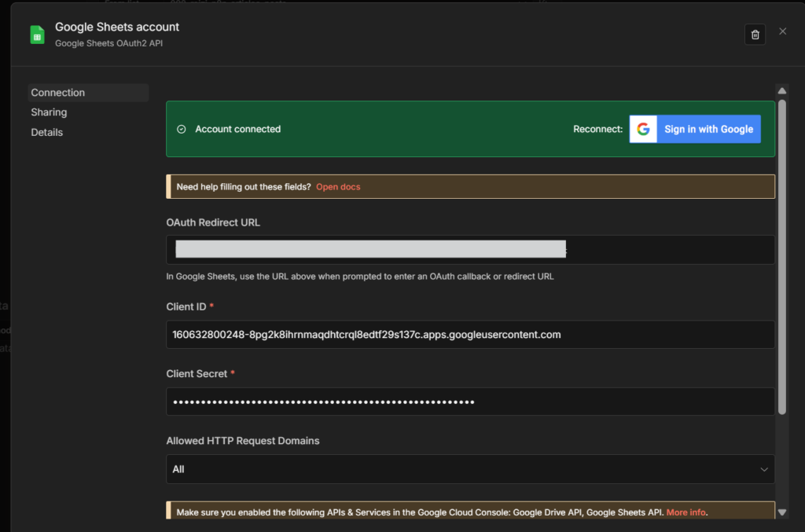Open the Connection tab
Viewport: 805px width, 532px height.
(x=58, y=93)
